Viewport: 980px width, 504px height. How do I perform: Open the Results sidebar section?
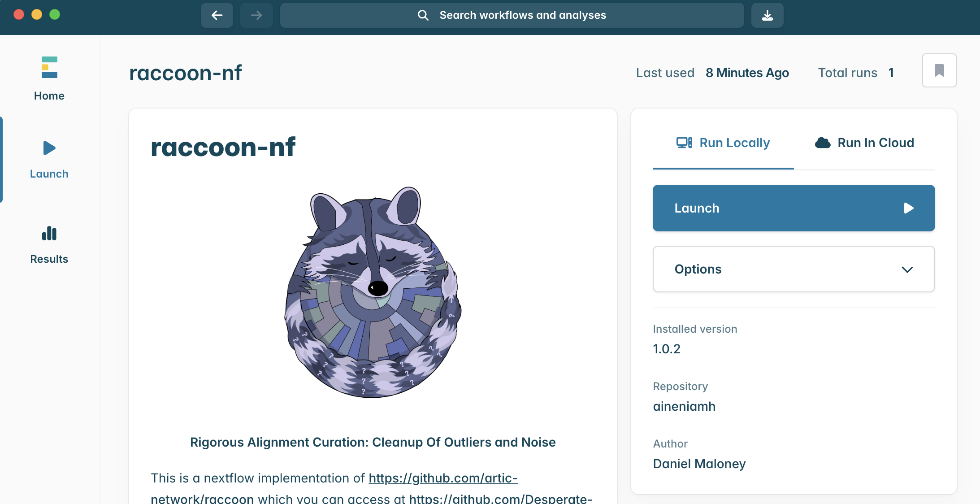(49, 245)
